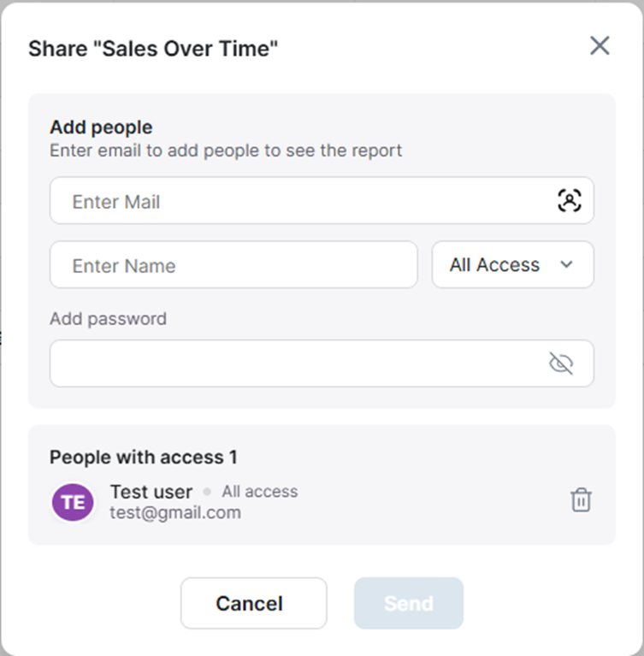Close the Share dialog with the X
This screenshot has width=644, height=656.
(600, 45)
